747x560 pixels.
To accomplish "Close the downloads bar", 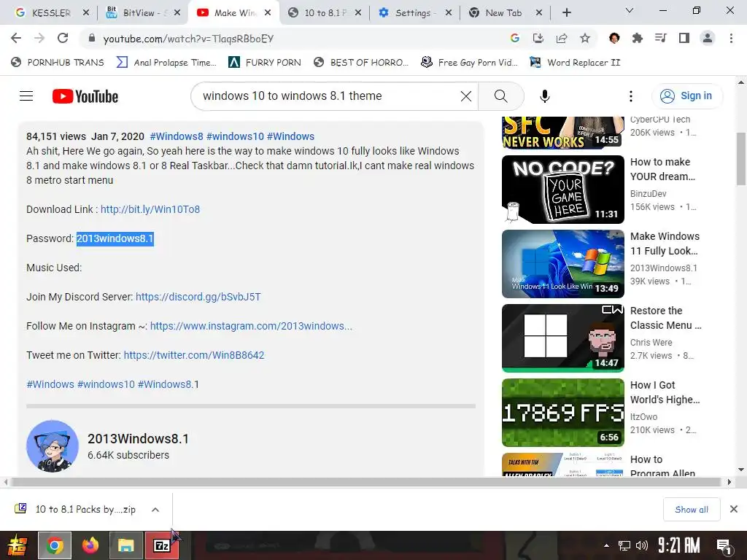I will pos(734,510).
